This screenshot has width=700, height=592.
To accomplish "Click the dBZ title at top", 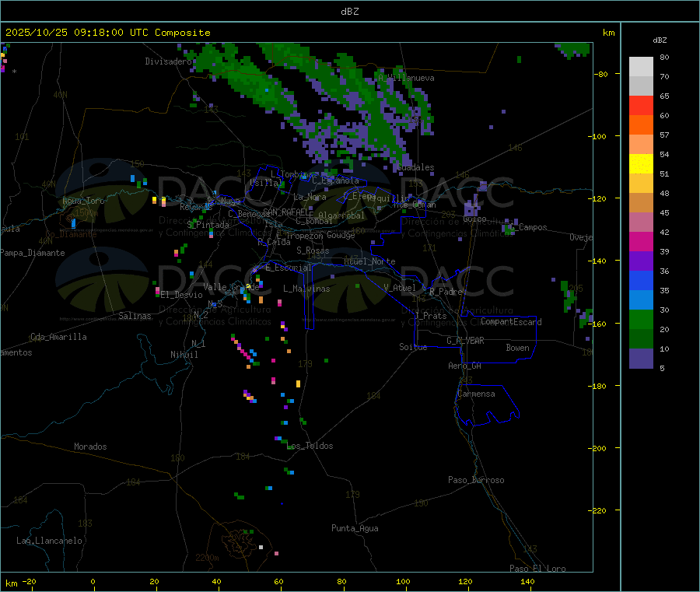I will pos(349,12).
